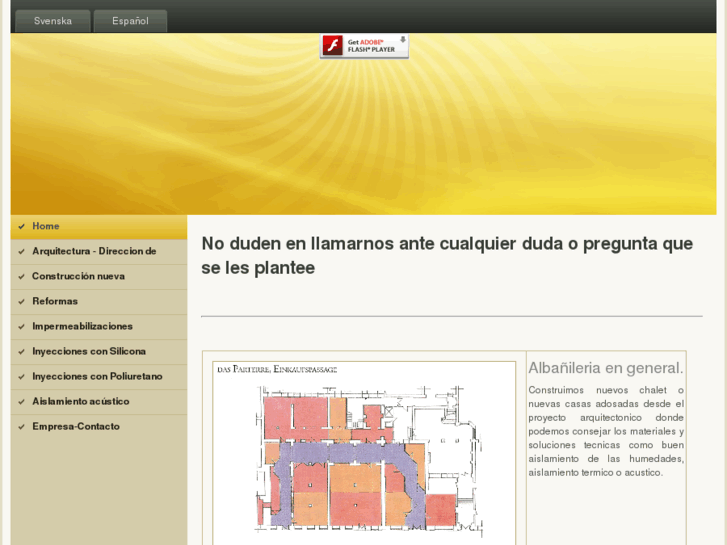Open Inyecciones con Silicona page

click(x=99, y=352)
